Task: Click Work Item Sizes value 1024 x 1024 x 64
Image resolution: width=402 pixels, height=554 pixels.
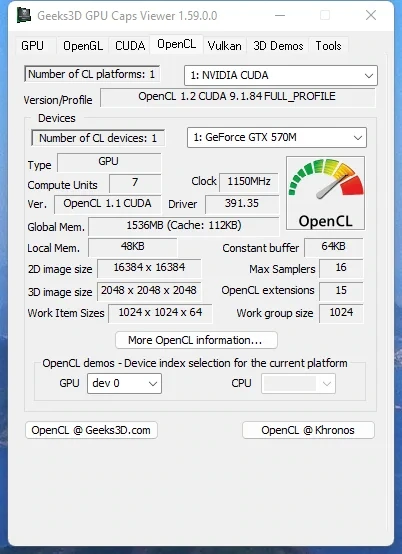Action: (x=160, y=313)
